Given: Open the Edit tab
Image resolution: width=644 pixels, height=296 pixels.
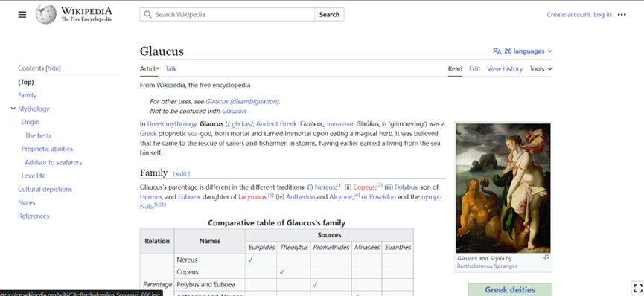Looking at the screenshot, I should click(475, 69).
